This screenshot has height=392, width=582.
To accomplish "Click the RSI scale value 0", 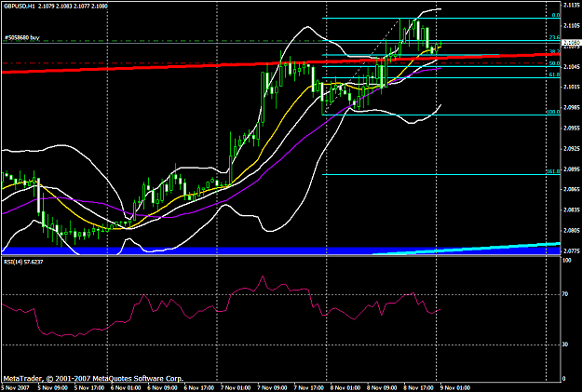I will click(564, 379).
